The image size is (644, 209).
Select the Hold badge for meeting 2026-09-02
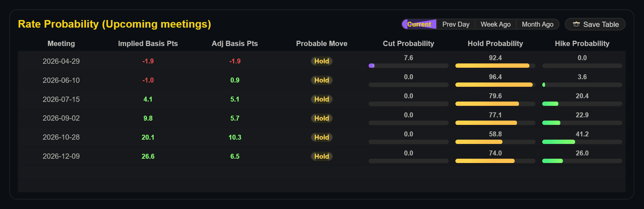point(321,118)
